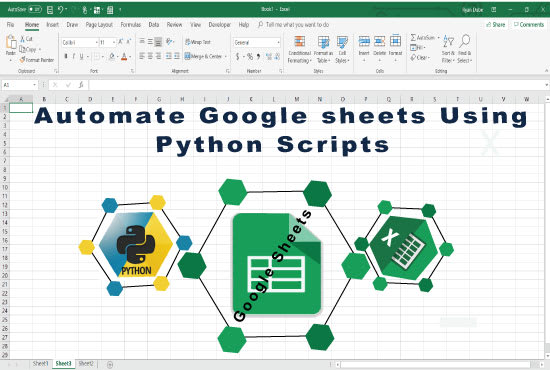Screen dimensions: 550x370
Task: Open the font size dropdown
Action: pyautogui.click(x=114, y=42)
